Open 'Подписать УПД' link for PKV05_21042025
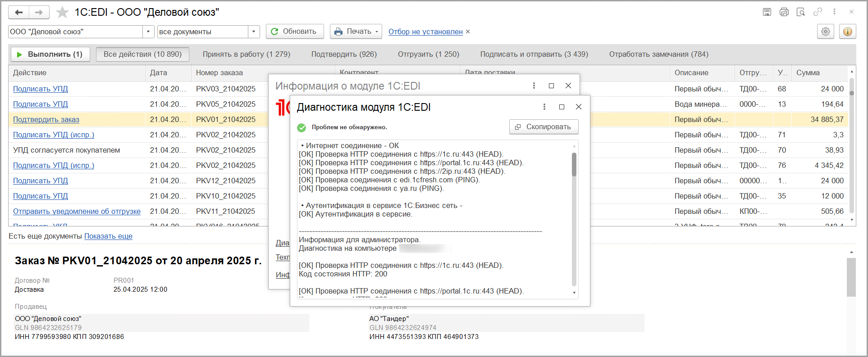This screenshot has width=868, height=357. pos(41,104)
